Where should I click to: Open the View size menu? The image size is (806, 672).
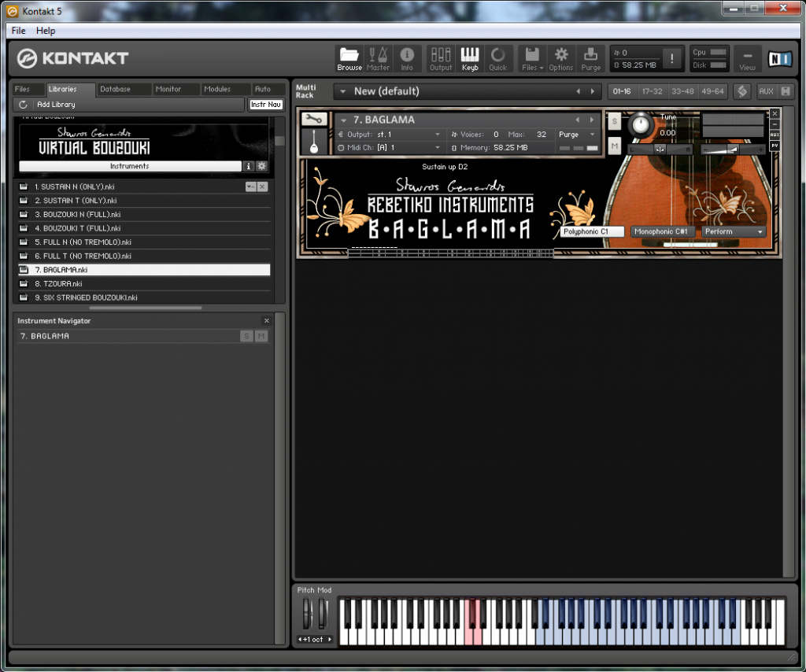click(x=748, y=58)
